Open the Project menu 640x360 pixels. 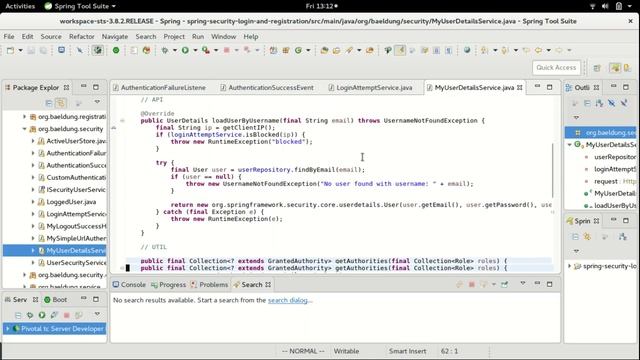[x=174, y=36]
